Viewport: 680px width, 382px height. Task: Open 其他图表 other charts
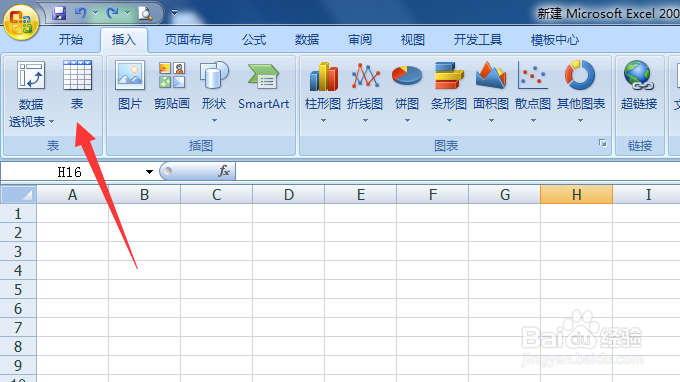click(581, 92)
